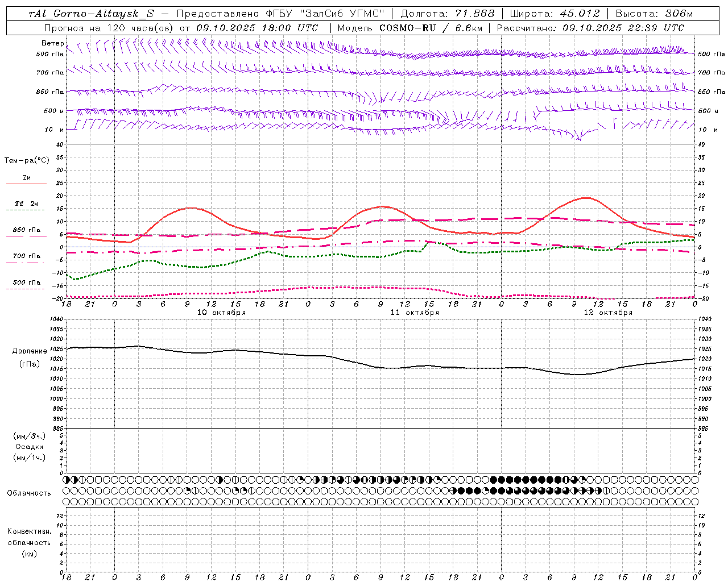Click the 'Облачность' cloud cover label
Viewport: 728px width, 582px height.
29,493
